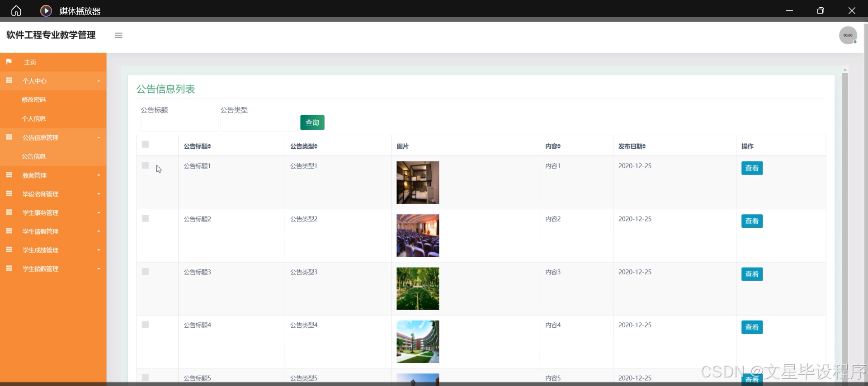Viewport: 868px width, 386px height.
Task: Expand the 教师管理 menu arrow
Action: [x=99, y=175]
